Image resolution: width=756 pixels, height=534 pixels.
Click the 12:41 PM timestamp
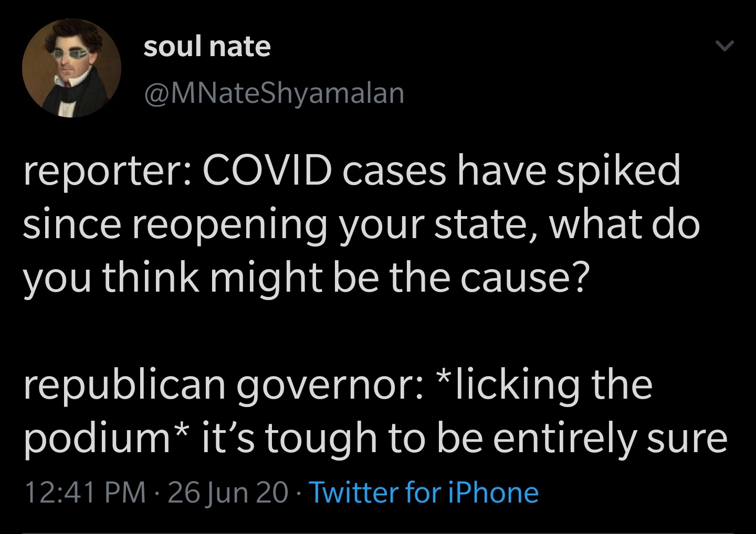(x=85, y=493)
